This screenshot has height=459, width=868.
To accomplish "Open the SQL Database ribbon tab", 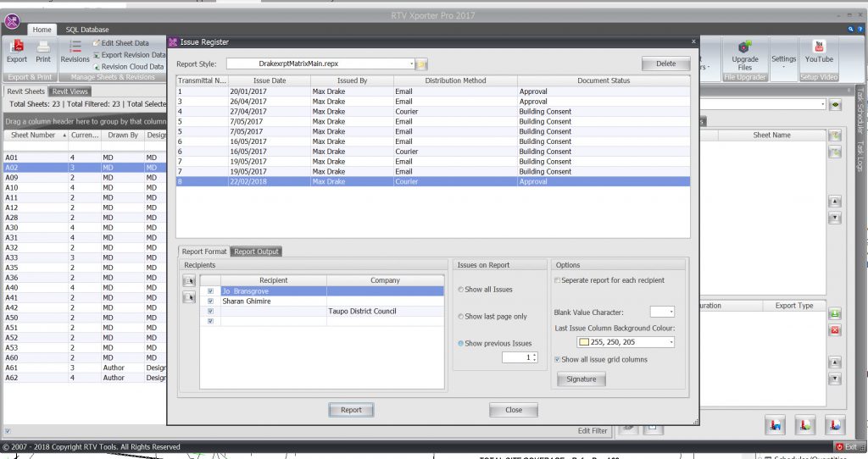I will click(88, 30).
